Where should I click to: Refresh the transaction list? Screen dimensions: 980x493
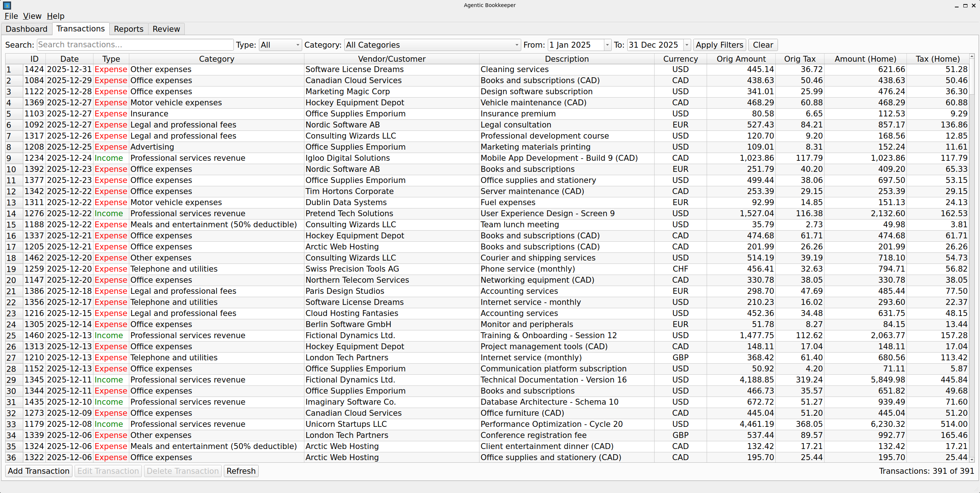(x=241, y=471)
